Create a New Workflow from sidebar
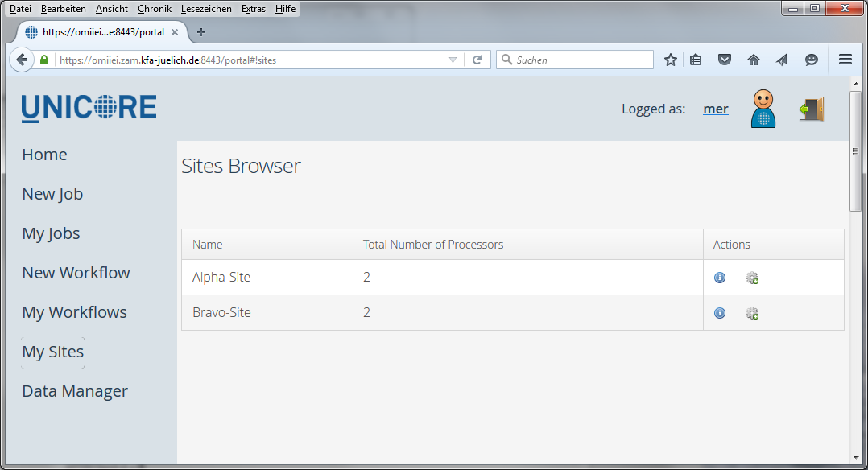The height and width of the screenshot is (470, 868). [x=76, y=273]
